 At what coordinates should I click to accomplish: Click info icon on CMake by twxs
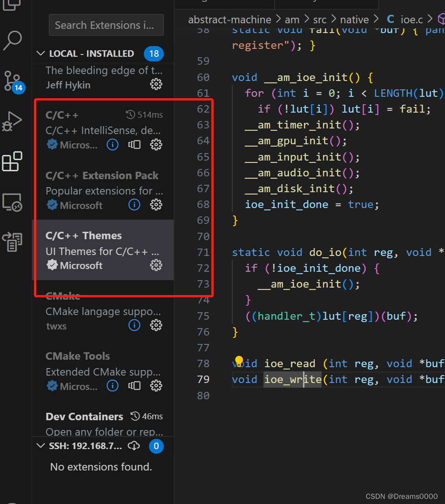tap(135, 325)
